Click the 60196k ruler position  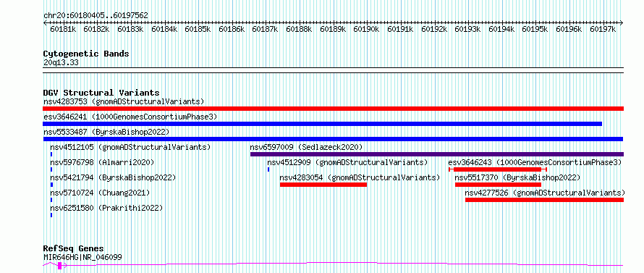(569, 29)
